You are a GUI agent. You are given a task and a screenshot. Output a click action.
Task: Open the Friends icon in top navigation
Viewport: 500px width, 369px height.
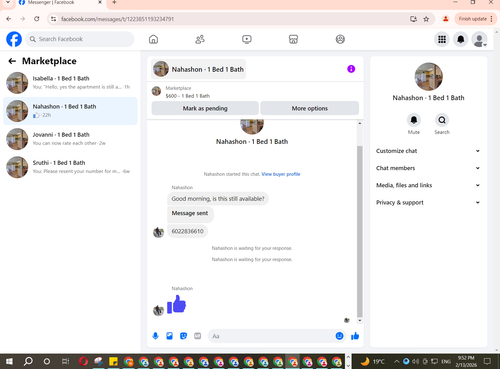tap(200, 39)
